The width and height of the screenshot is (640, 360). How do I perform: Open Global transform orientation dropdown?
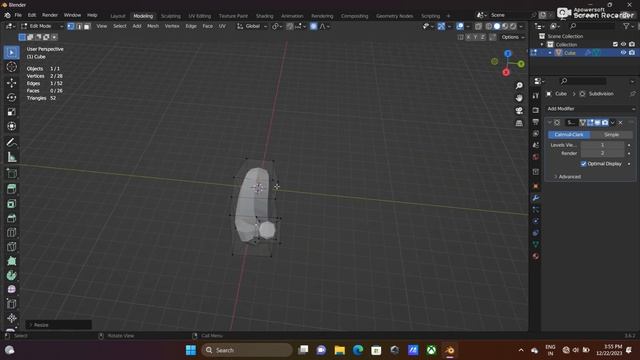252,26
